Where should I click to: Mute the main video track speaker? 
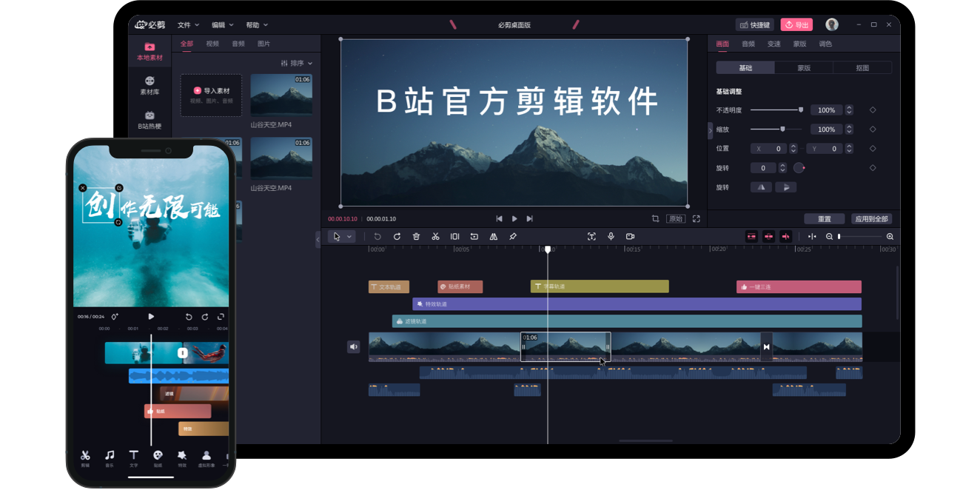(x=354, y=346)
